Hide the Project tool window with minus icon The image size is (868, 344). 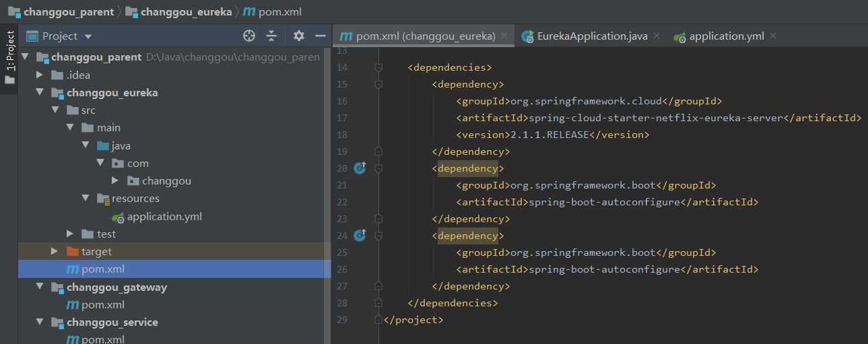click(321, 36)
